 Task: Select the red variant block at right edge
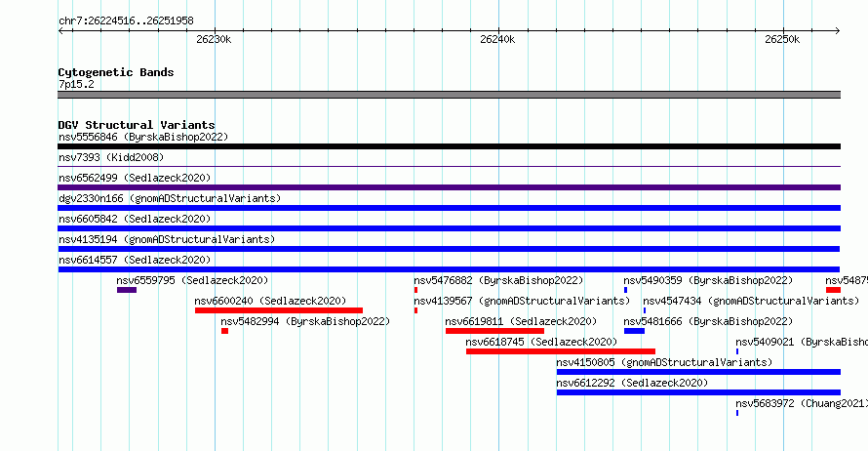tap(833, 290)
